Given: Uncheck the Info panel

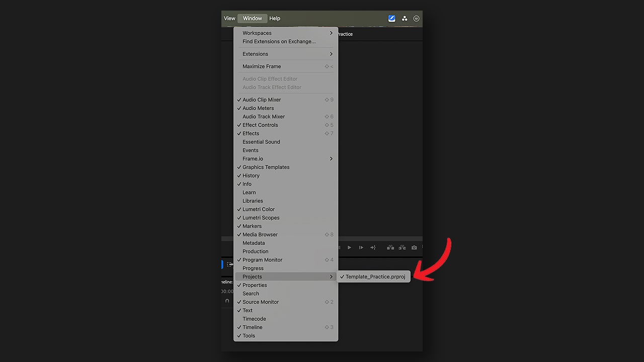Looking at the screenshot, I should (x=286, y=184).
